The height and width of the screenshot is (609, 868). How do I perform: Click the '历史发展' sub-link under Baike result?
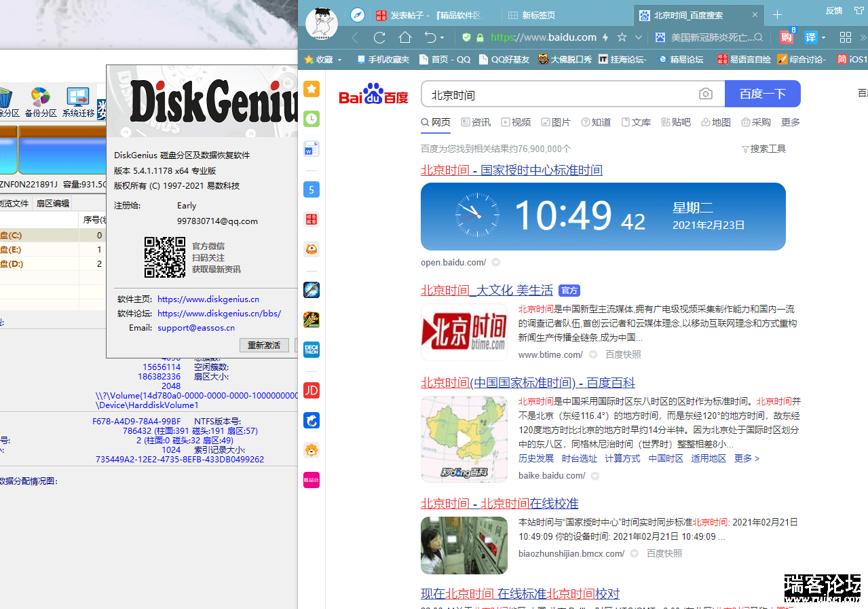pos(536,458)
